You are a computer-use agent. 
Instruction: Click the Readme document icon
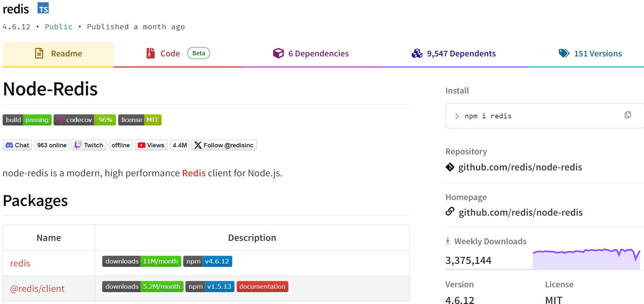39,53
